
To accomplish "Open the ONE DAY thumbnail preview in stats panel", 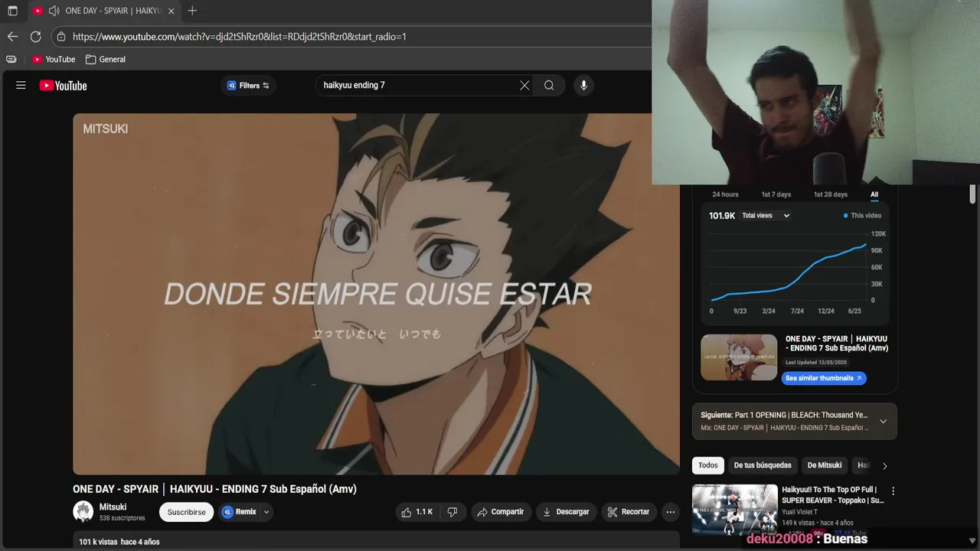I will (x=739, y=357).
